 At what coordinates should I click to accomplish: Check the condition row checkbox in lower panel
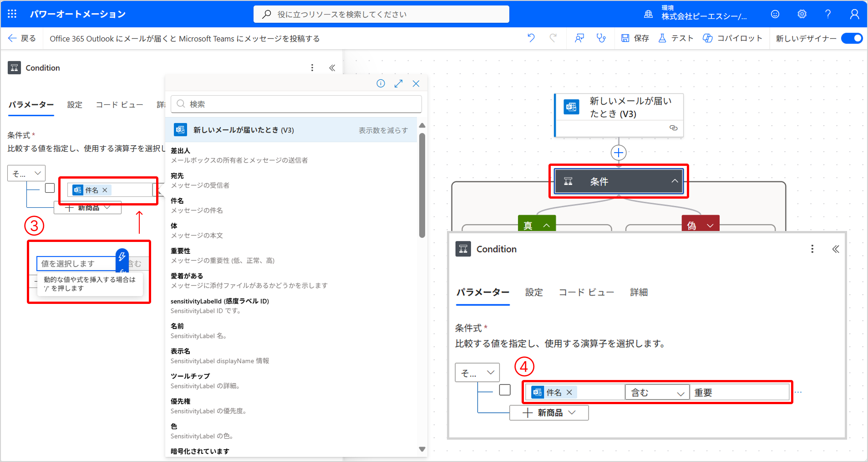coord(505,390)
